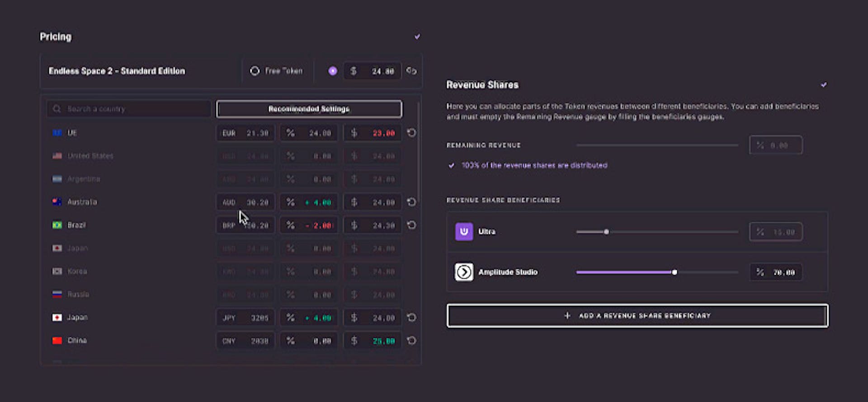Focus the Search a country field

(x=129, y=109)
